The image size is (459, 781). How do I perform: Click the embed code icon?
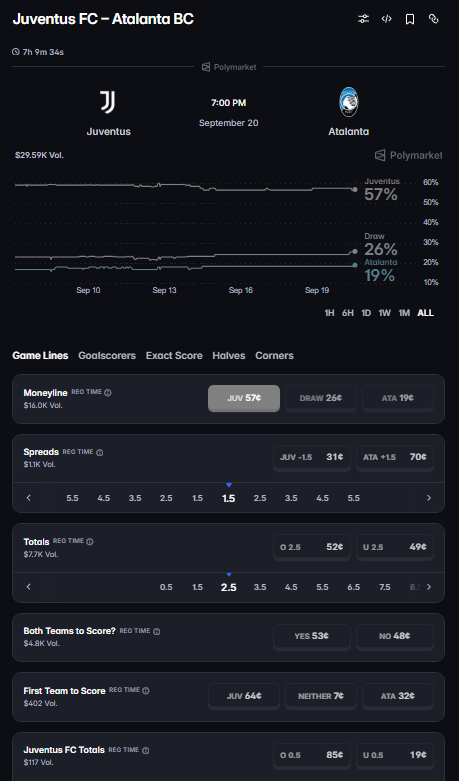(x=387, y=19)
